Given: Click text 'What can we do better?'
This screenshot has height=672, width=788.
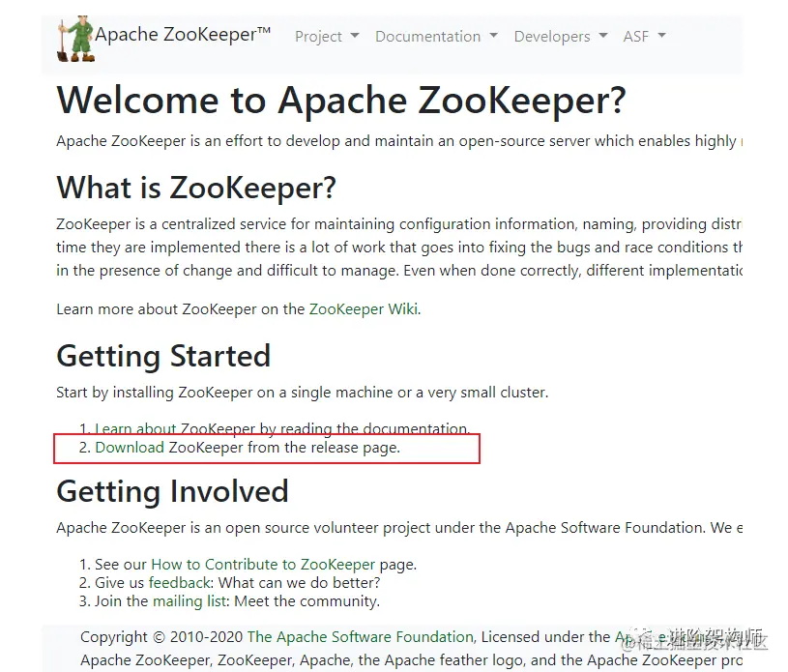Looking at the screenshot, I should click(x=300, y=582).
